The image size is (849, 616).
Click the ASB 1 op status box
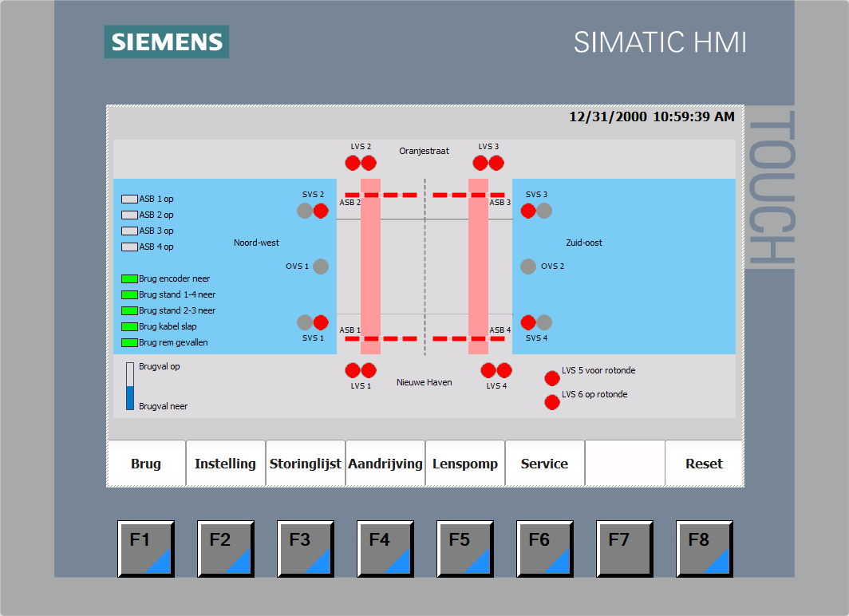point(129,199)
